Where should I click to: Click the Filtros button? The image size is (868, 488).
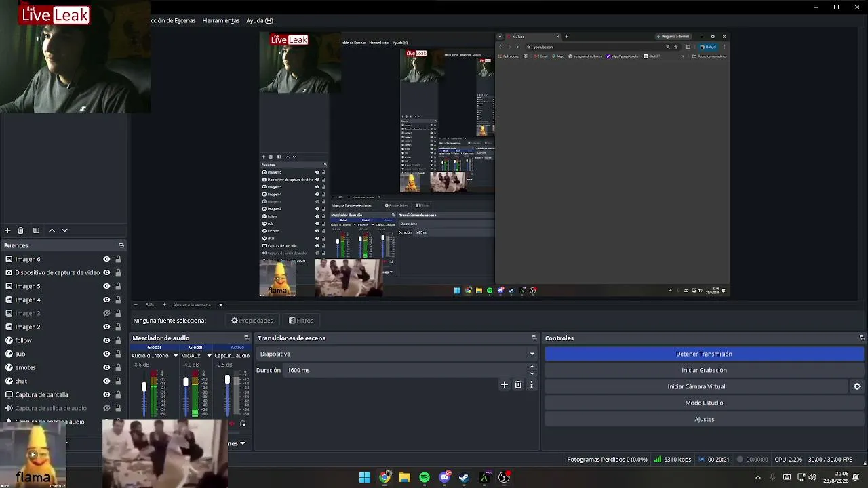(x=301, y=321)
